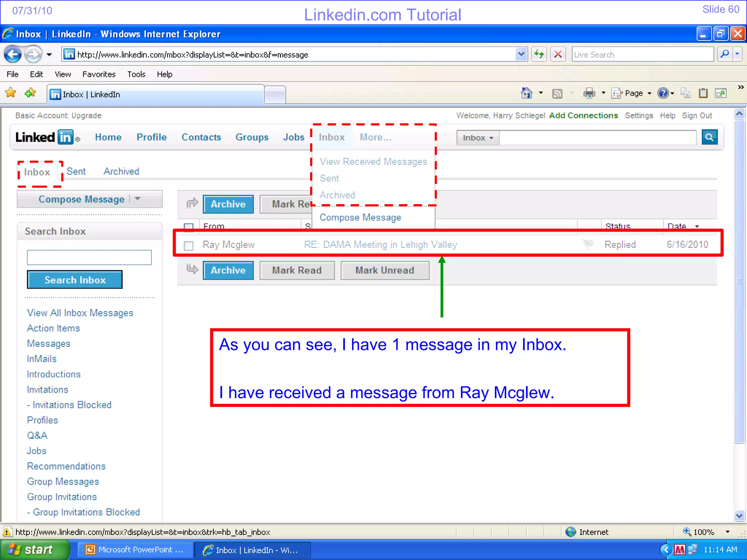The height and width of the screenshot is (560, 747).
Task: Click the flag icon on Ray Mcglew row
Action: coord(588,244)
